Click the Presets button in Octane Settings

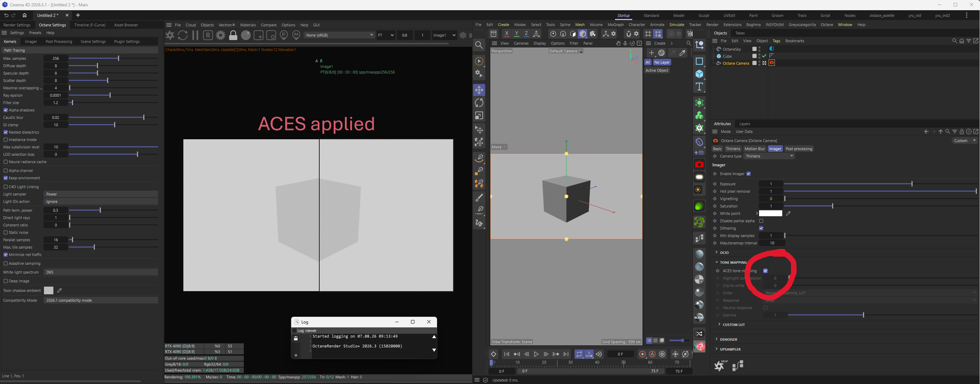(35, 33)
